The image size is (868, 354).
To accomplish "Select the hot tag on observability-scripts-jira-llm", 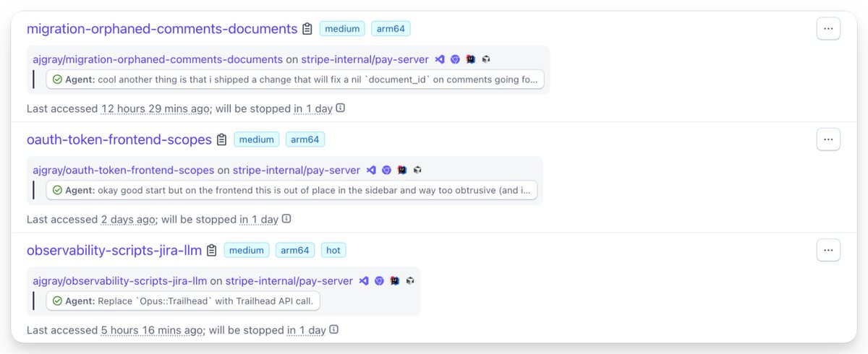I will [333, 251].
